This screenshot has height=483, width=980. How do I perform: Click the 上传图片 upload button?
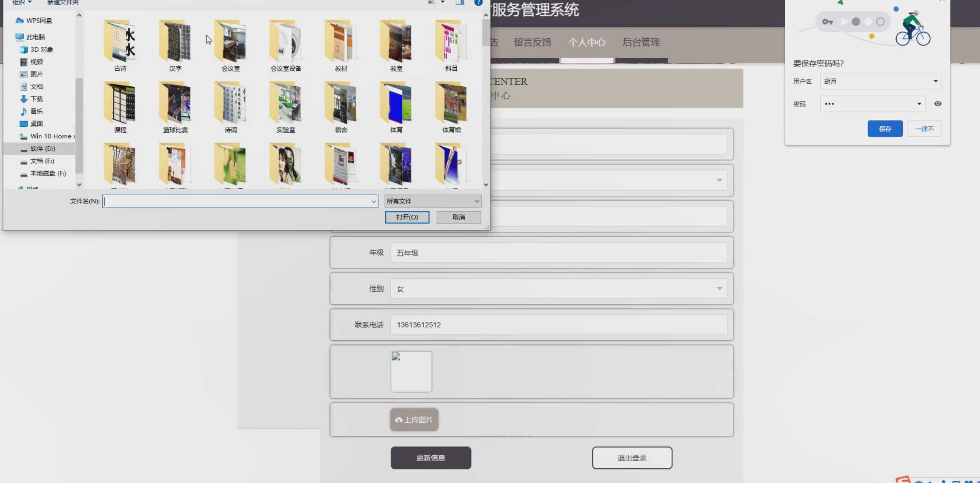coord(414,420)
